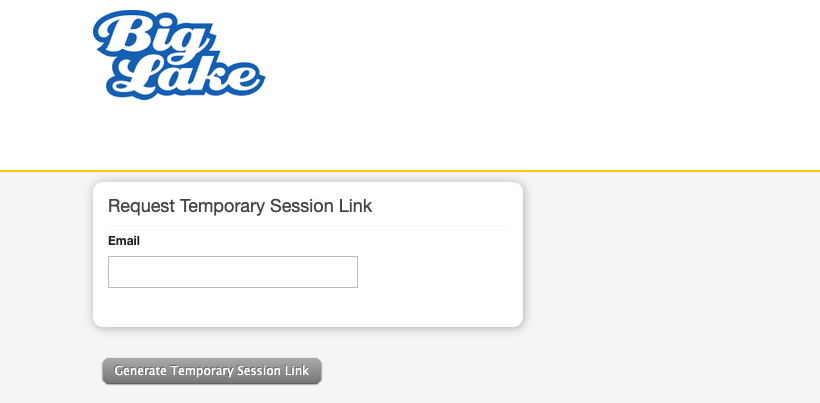820x403 pixels.
Task: Place the cursor in the Email text box
Action: pos(232,272)
